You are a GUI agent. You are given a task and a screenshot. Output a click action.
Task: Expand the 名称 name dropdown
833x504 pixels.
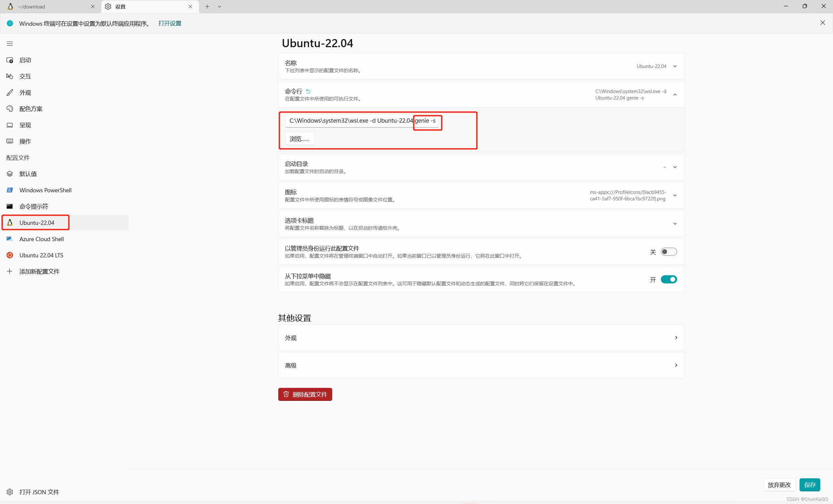(675, 66)
